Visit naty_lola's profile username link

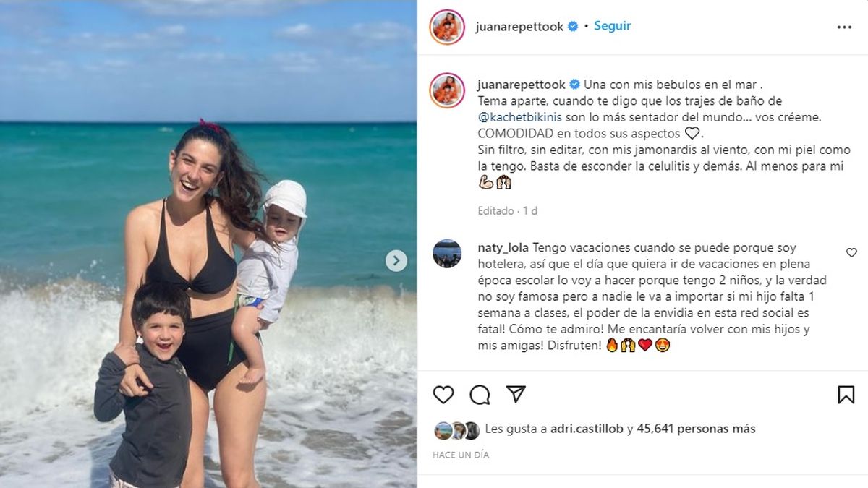click(x=503, y=247)
